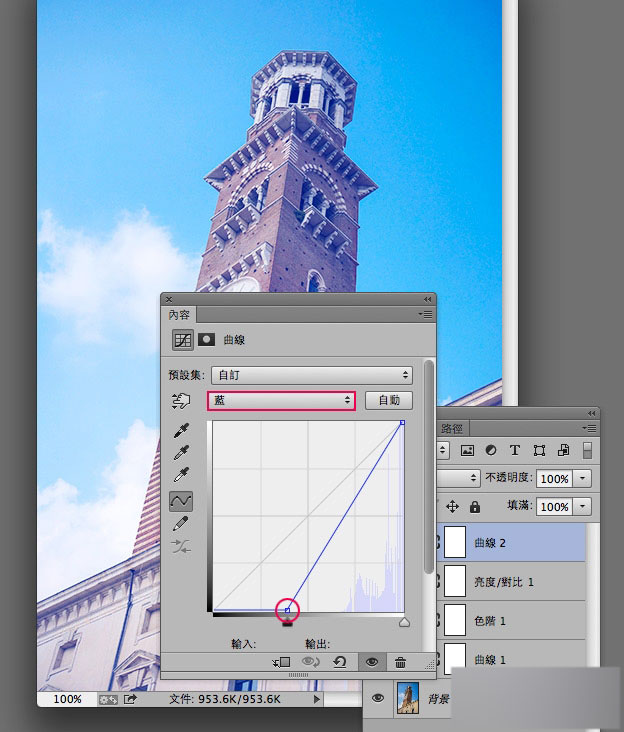Screen dimensions: 624x732
Task: Open the 藍 channel dropdown
Action: click(281, 401)
